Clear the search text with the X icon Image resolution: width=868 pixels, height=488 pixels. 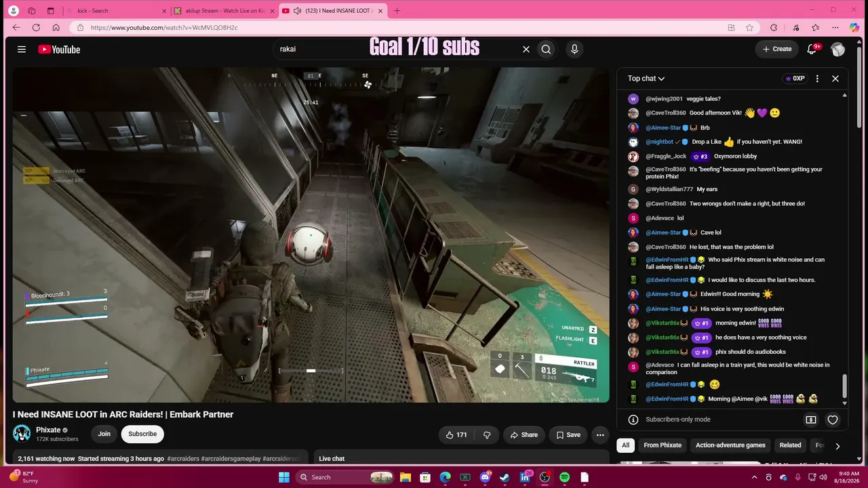tap(526, 49)
